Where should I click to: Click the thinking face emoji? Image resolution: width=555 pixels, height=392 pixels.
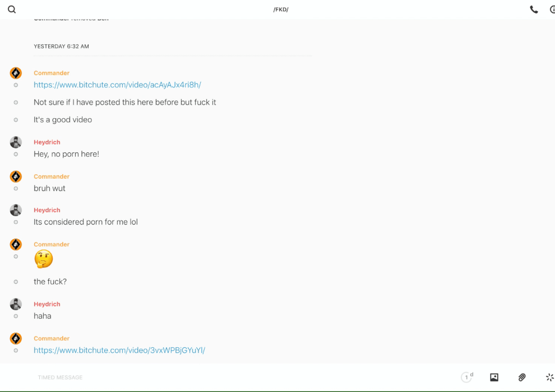43,259
